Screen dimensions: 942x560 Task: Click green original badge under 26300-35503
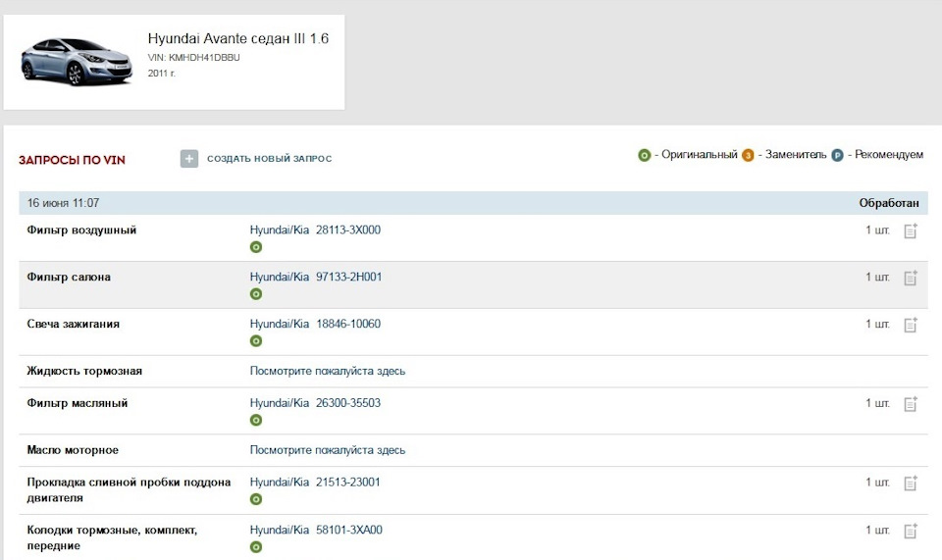tap(256, 420)
